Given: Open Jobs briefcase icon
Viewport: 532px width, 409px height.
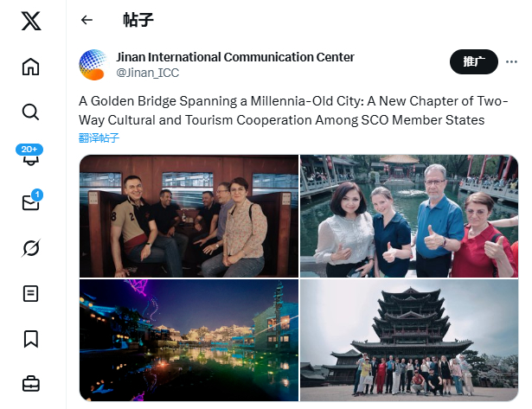Looking at the screenshot, I should point(31,384).
